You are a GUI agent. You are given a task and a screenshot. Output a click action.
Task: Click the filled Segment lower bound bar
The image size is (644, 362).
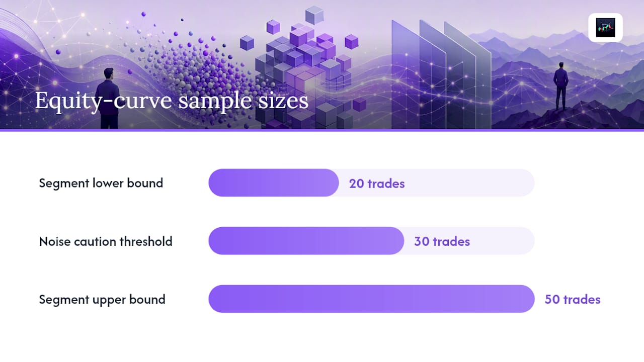tap(274, 183)
